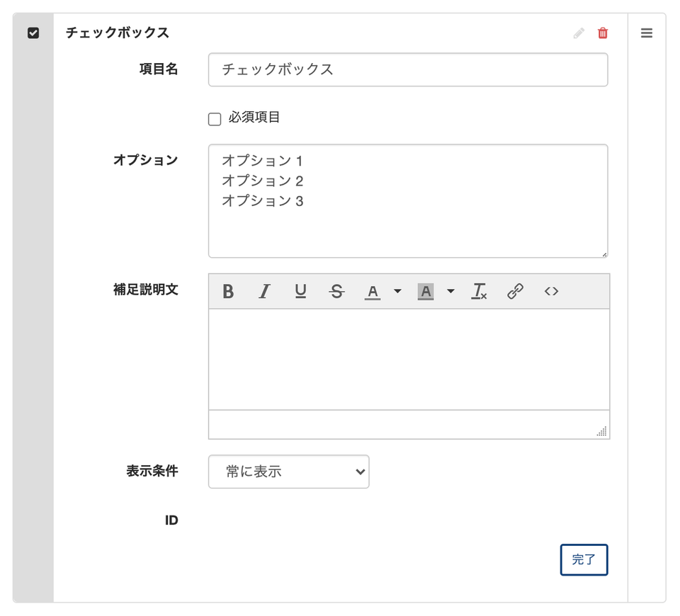
Task: Apply the text color A button
Action: pyautogui.click(x=373, y=291)
